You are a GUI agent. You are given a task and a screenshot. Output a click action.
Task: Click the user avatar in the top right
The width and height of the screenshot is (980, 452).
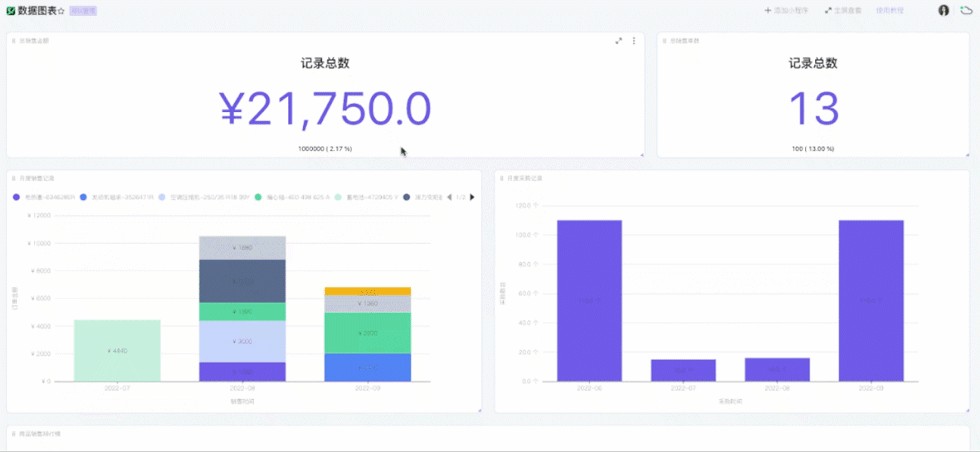point(943,10)
